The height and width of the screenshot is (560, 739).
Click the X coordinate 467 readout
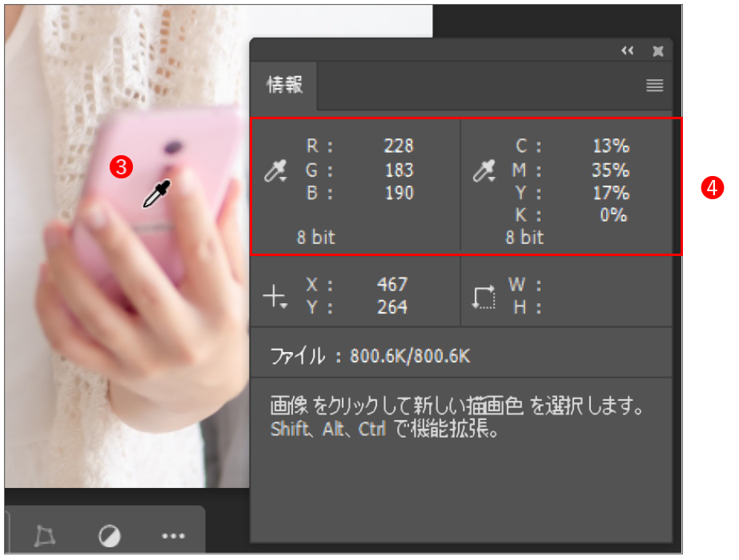coord(392,285)
